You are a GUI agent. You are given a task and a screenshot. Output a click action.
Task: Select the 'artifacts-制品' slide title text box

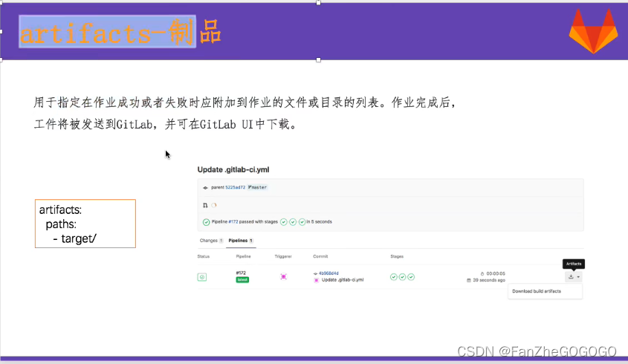[120, 32]
